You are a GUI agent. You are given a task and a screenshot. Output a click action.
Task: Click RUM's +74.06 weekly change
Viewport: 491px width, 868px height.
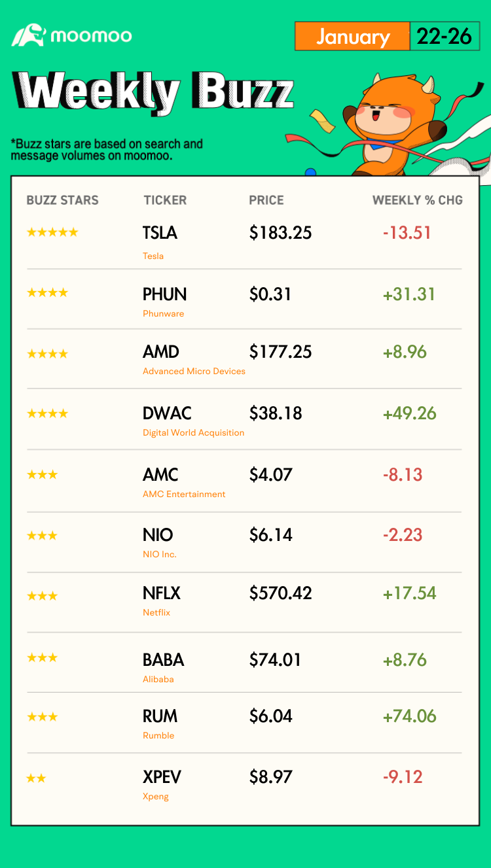pyautogui.click(x=409, y=716)
